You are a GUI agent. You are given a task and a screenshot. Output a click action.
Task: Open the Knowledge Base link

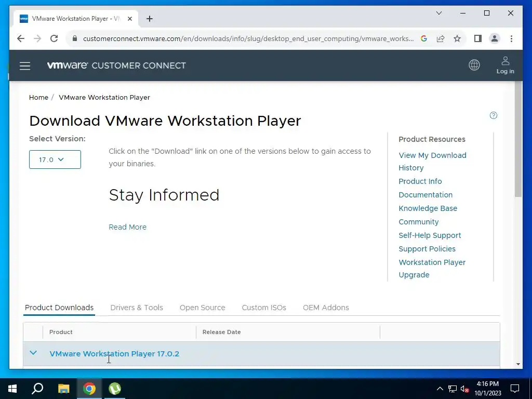(x=428, y=208)
